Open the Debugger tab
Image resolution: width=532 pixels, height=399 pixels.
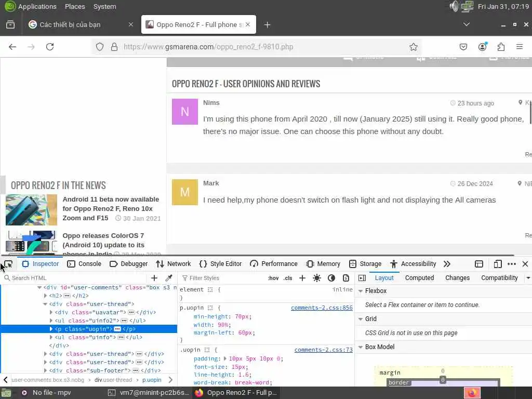point(129,264)
